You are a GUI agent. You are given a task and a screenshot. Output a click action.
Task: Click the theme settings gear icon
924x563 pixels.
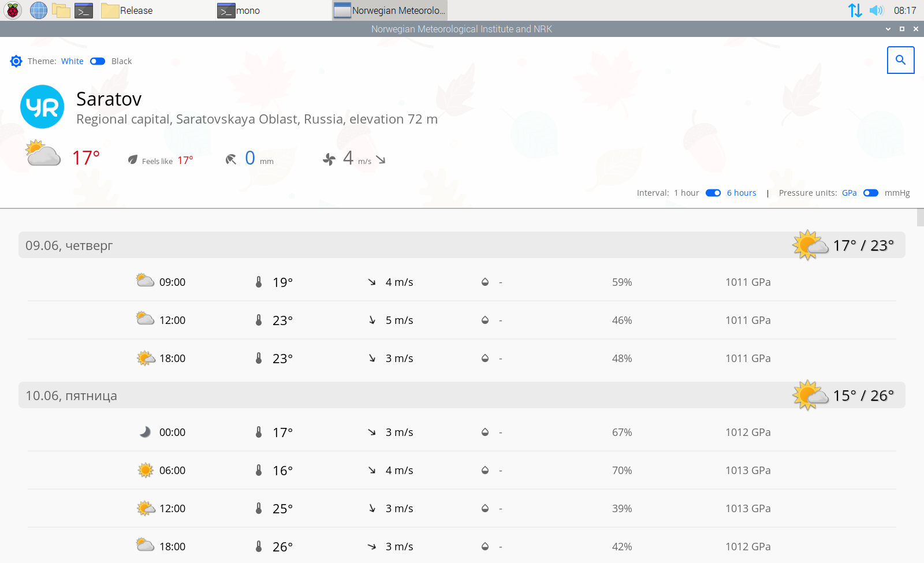tap(16, 61)
